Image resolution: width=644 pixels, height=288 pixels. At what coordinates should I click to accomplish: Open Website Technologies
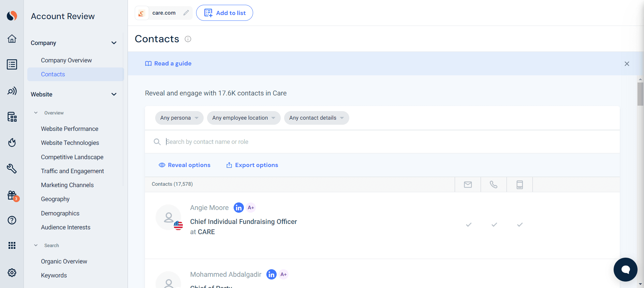tap(70, 143)
